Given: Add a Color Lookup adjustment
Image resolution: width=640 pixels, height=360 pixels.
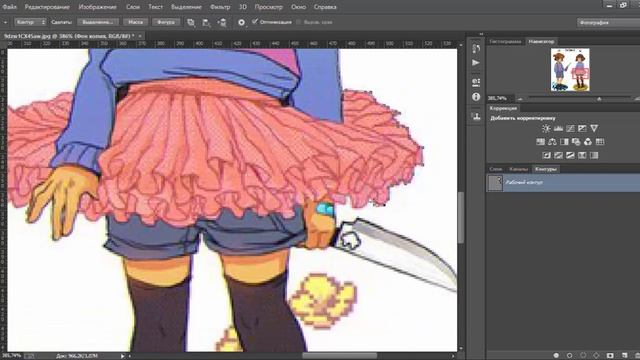Looking at the screenshot, I should (600, 142).
